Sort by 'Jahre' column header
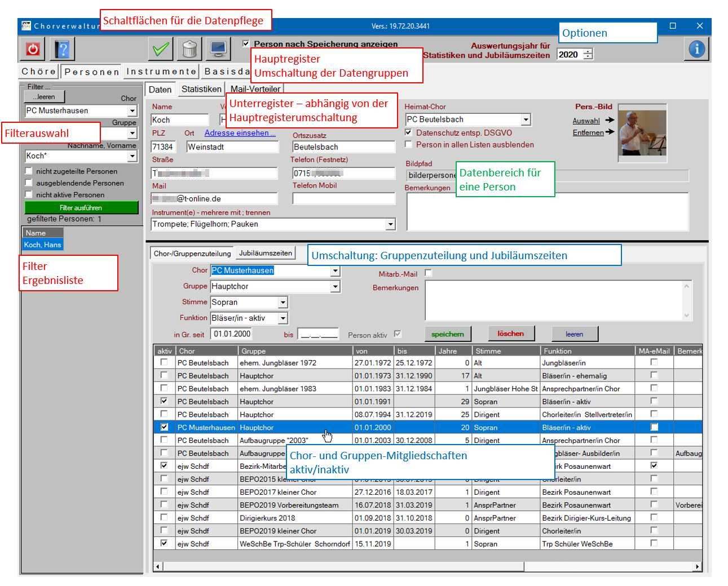 pyautogui.click(x=454, y=350)
